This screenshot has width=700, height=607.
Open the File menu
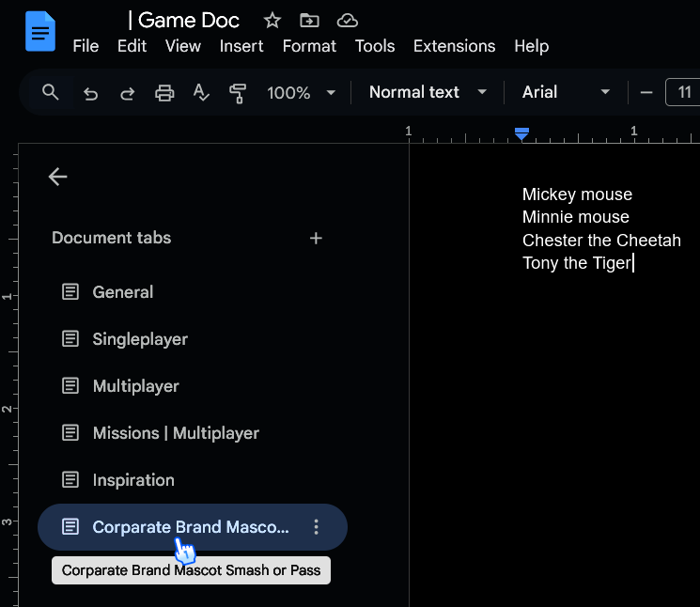(x=86, y=46)
